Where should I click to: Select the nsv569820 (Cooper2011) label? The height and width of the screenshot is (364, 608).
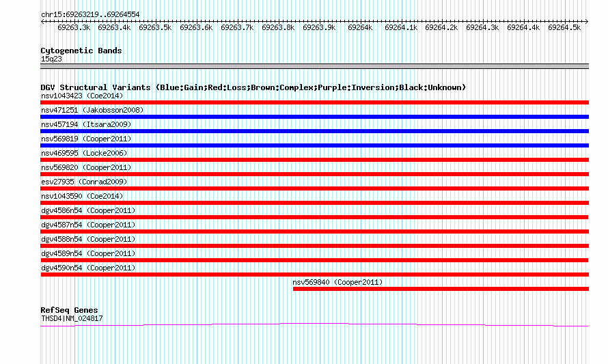pos(86,167)
